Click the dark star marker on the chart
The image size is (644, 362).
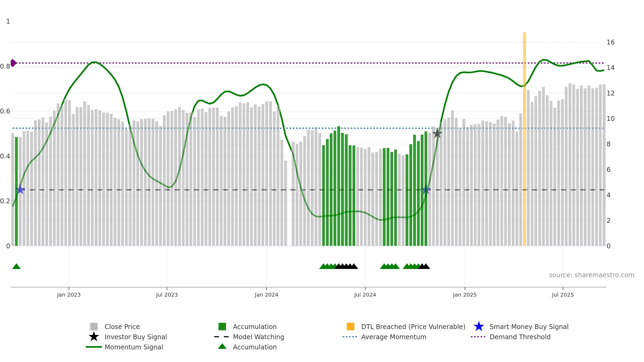tap(437, 133)
